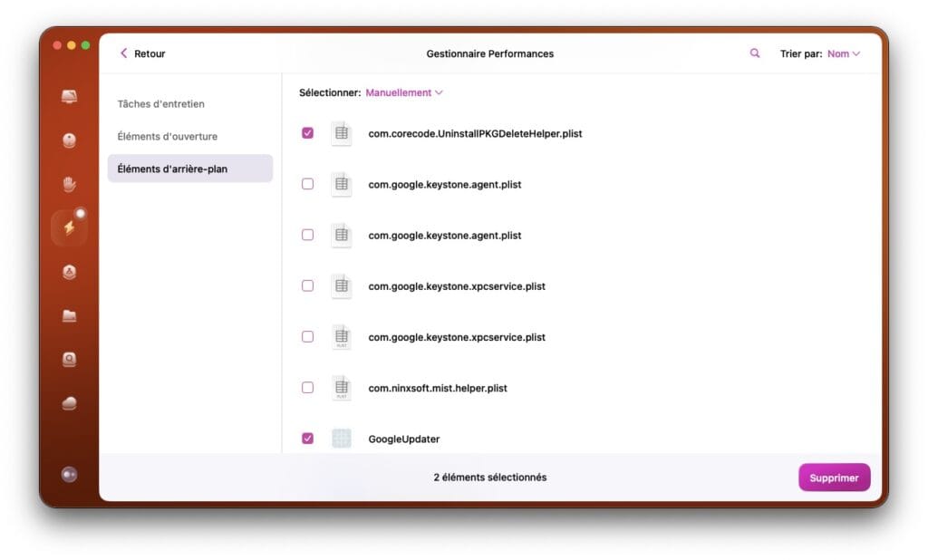Select the Performance lightning bolt icon
928x560 pixels.
(69, 228)
